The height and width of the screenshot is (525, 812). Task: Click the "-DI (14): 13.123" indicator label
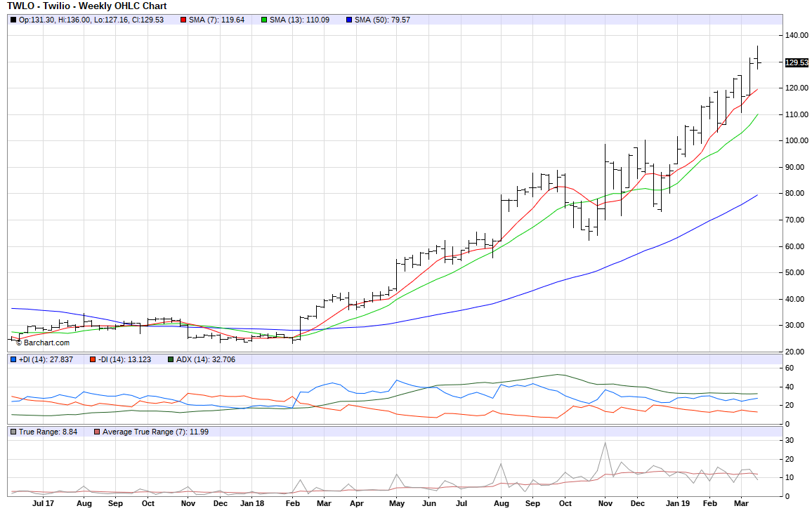click(125, 359)
